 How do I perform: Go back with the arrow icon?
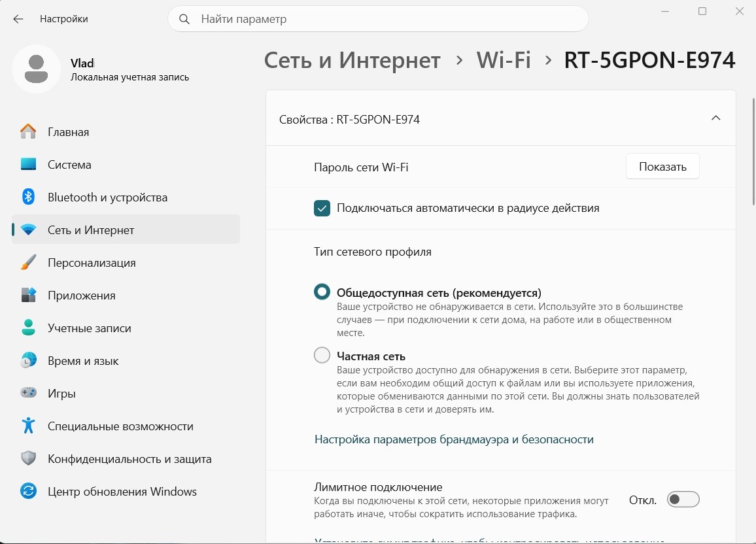(18, 19)
